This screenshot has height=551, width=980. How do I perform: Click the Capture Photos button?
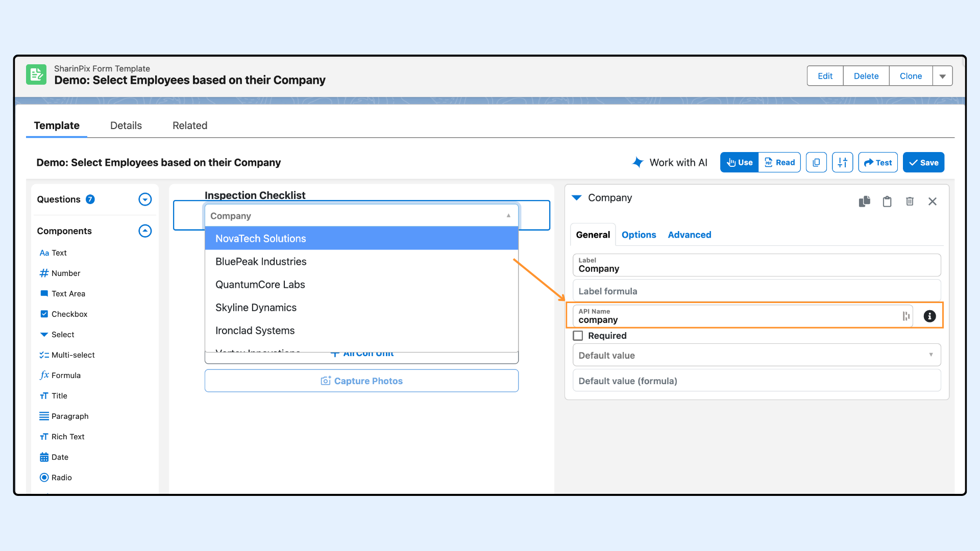click(361, 381)
